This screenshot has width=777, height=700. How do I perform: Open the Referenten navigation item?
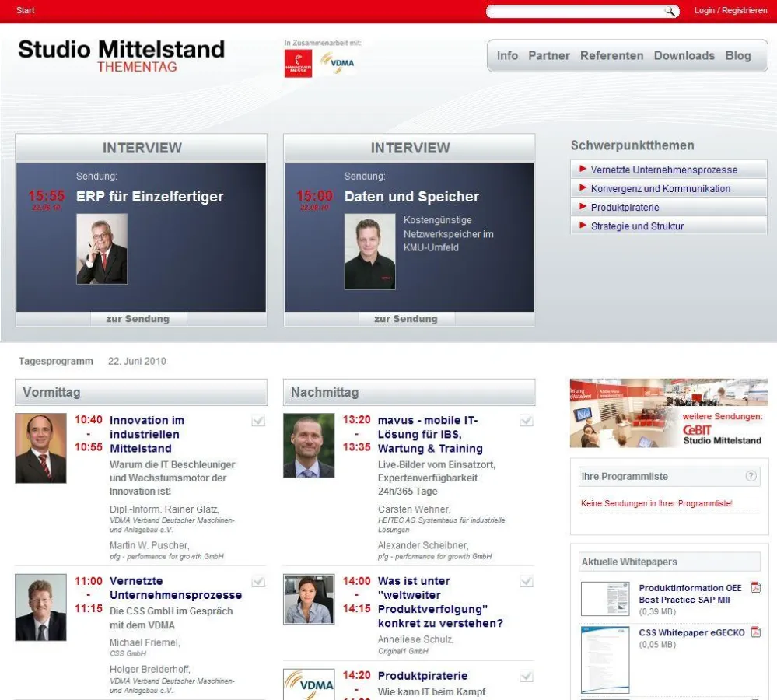(x=611, y=55)
